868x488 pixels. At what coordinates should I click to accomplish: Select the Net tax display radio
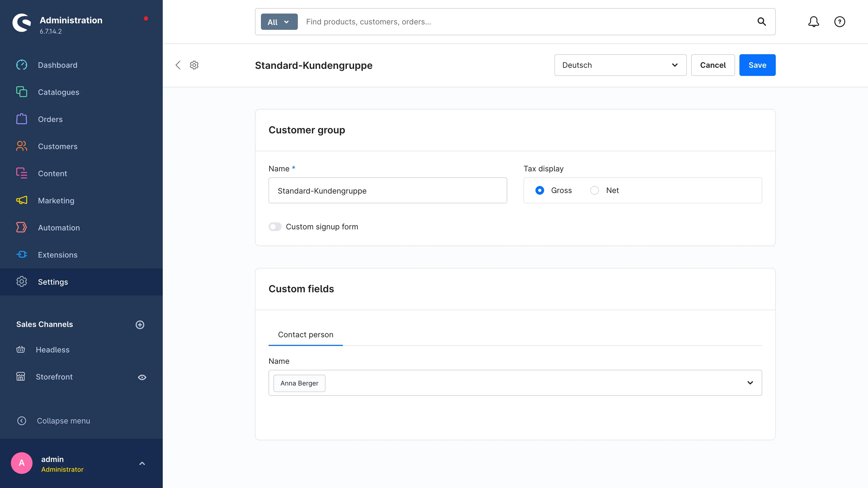pyautogui.click(x=594, y=190)
